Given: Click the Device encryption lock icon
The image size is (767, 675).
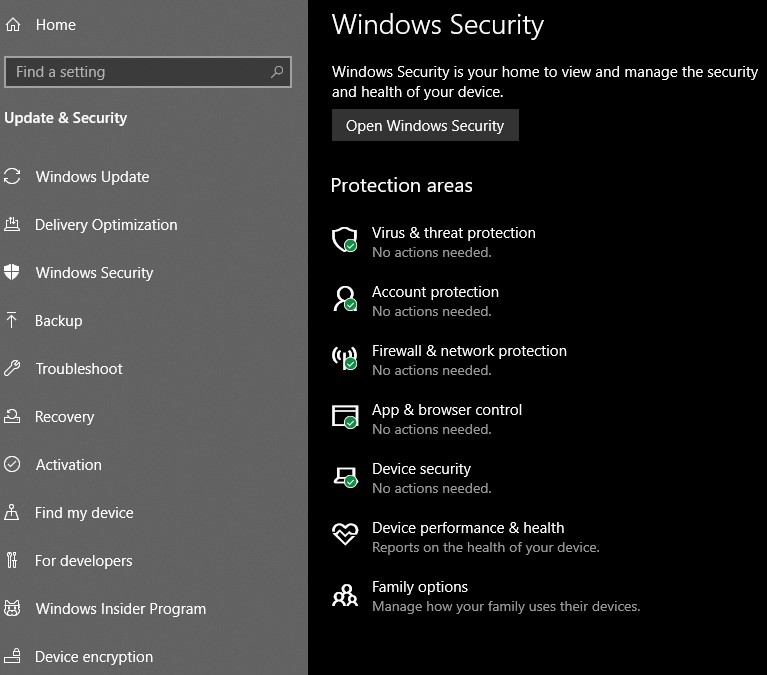Looking at the screenshot, I should [x=12, y=656].
